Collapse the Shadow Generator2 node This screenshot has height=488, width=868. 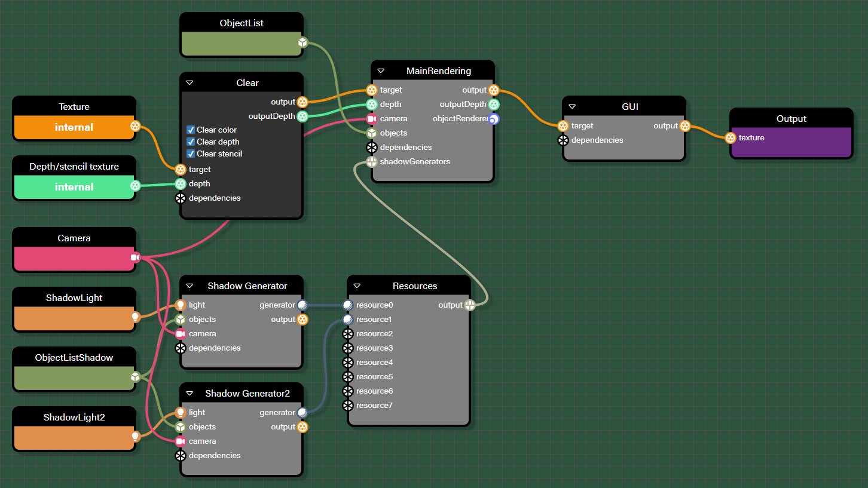[189, 393]
